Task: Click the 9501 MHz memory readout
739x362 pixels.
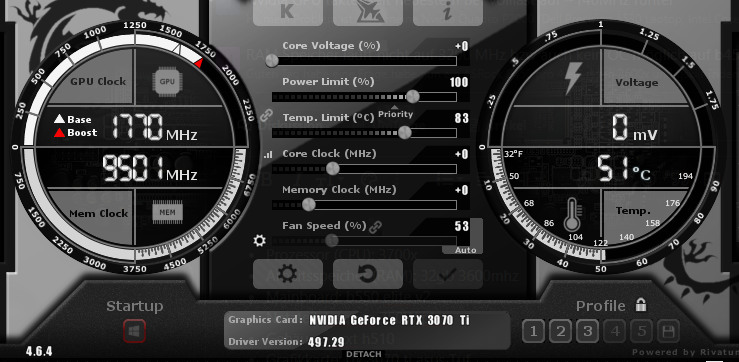Action: tap(150, 169)
